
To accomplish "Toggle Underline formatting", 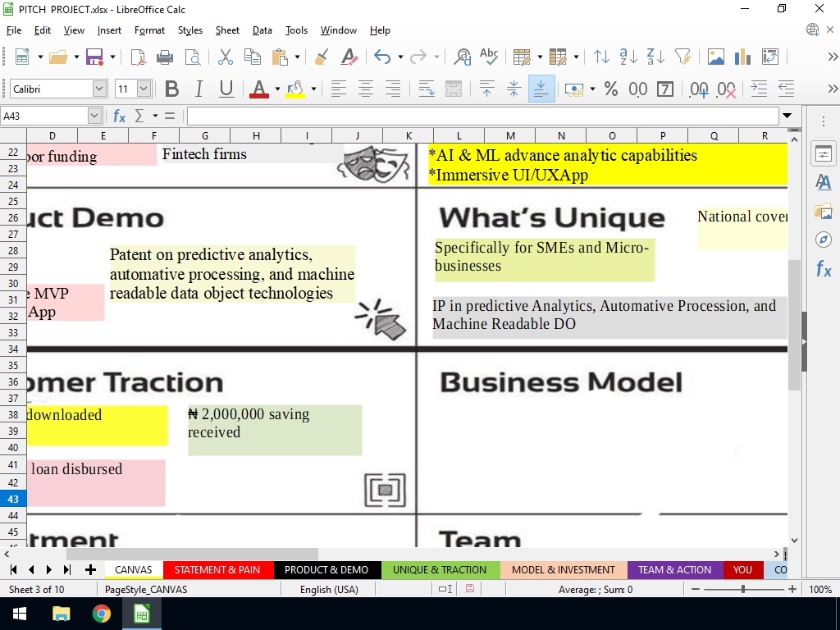I will [x=226, y=89].
